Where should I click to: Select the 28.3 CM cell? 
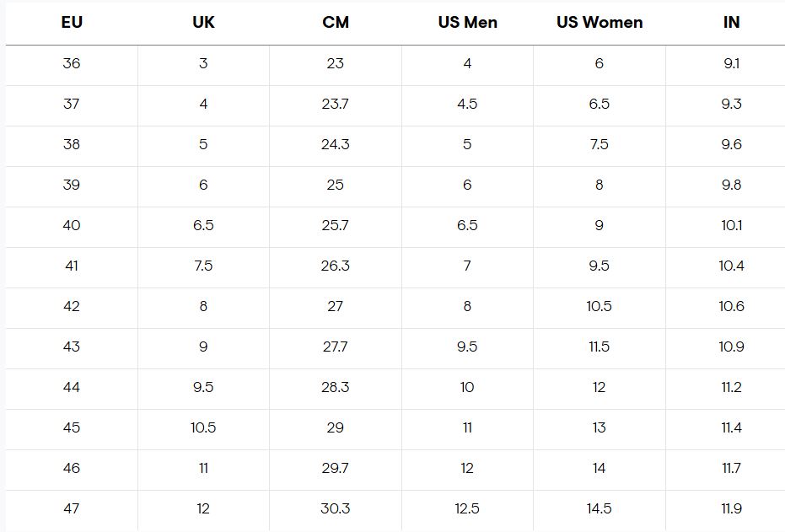point(336,387)
